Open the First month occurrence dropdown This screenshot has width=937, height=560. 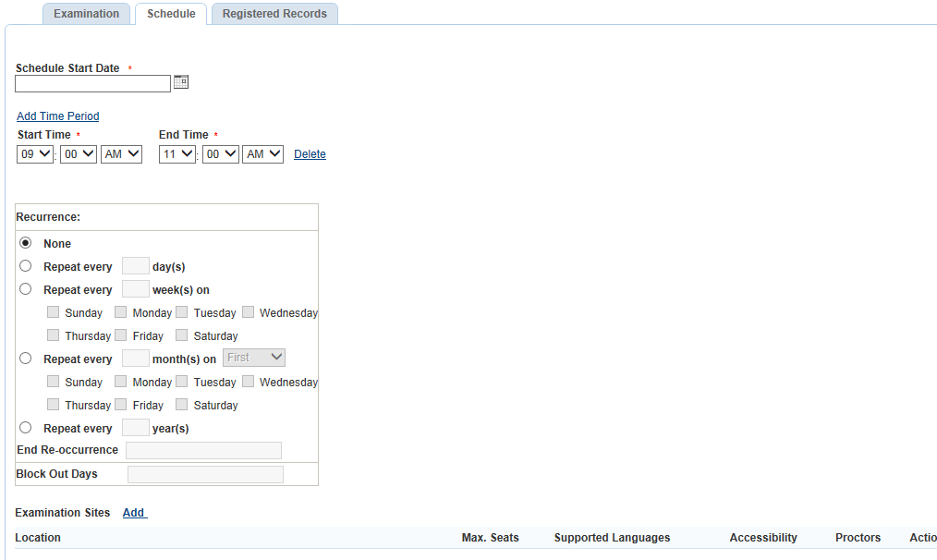tap(253, 358)
